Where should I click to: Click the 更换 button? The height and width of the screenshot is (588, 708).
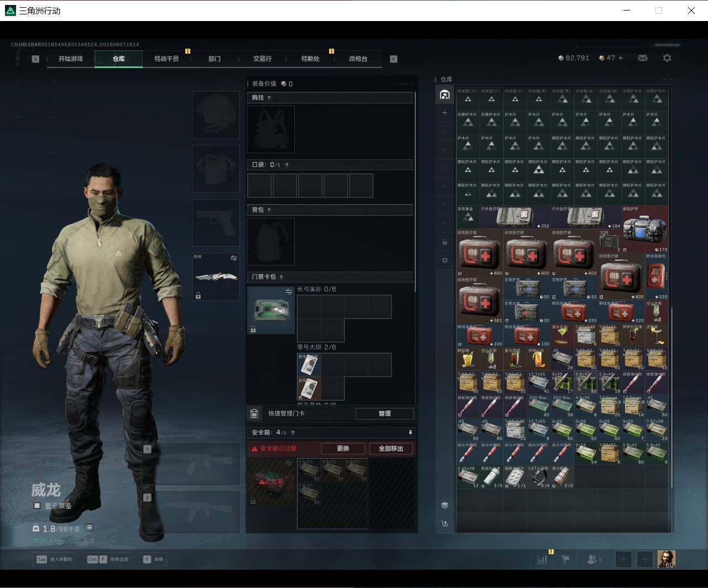point(343,448)
